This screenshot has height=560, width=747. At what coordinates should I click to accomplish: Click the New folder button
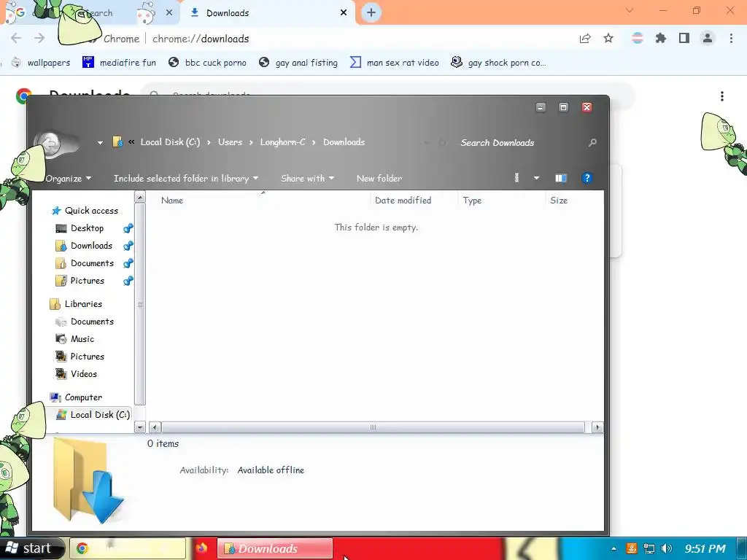[379, 179]
